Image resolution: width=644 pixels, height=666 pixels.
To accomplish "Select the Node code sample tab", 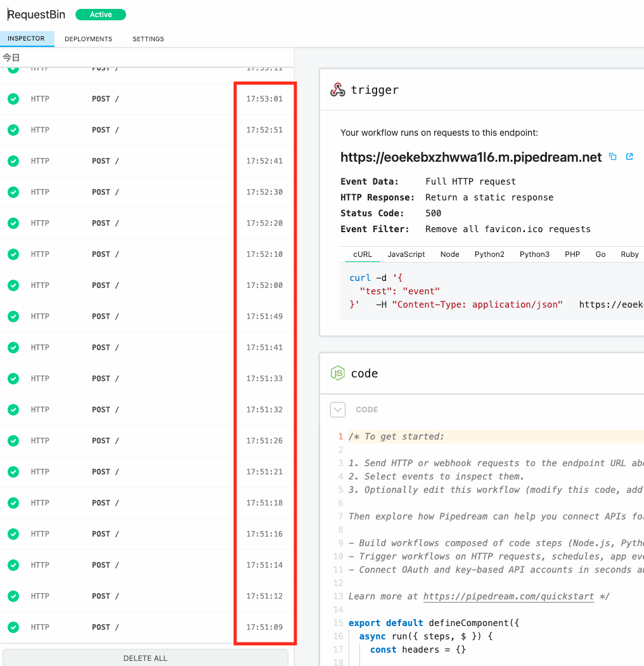I will 449,254.
